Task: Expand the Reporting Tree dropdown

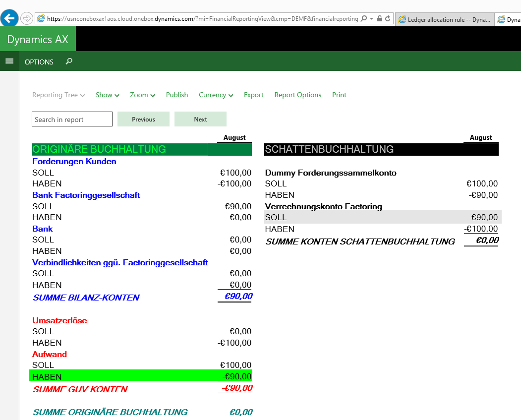Action: pos(58,95)
